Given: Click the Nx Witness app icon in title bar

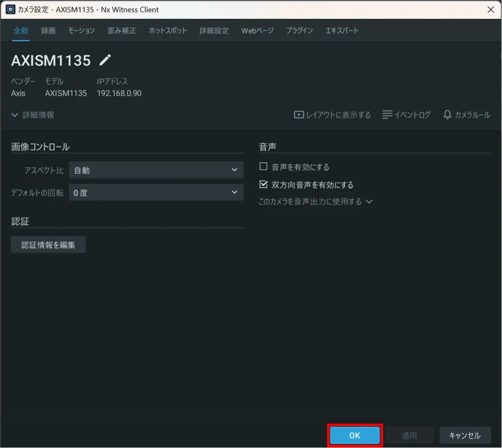Looking at the screenshot, I should point(10,10).
